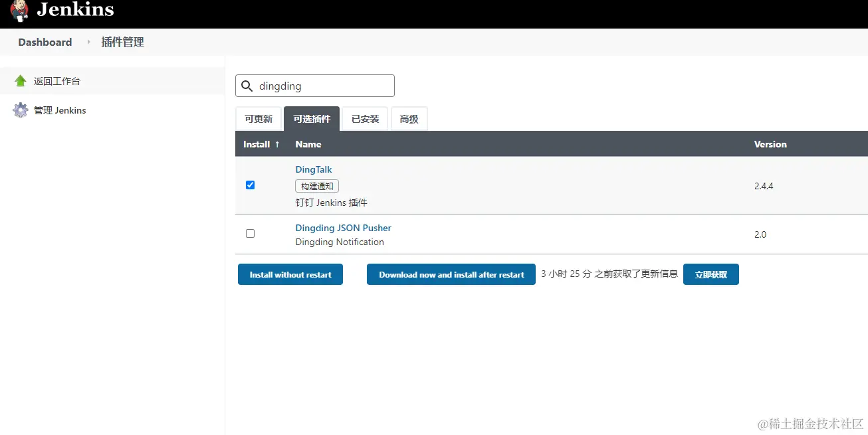Click the magnifier search icon
Viewport: 868px width, 435px height.
click(247, 86)
